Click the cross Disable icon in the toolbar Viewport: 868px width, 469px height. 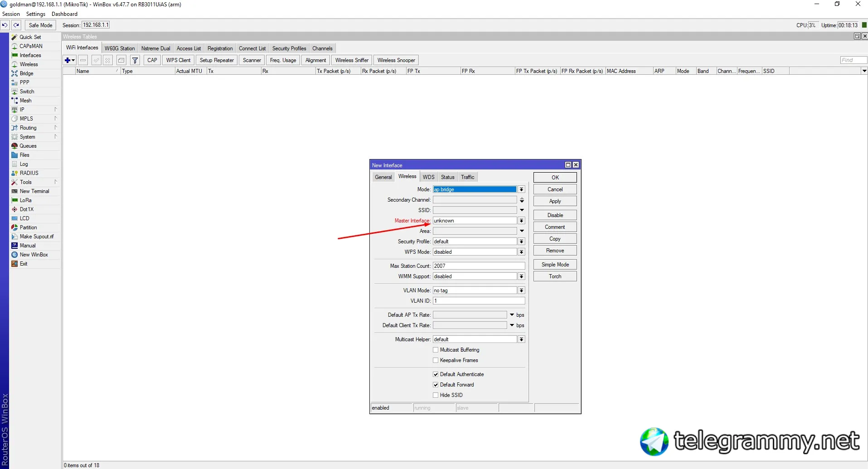point(107,60)
